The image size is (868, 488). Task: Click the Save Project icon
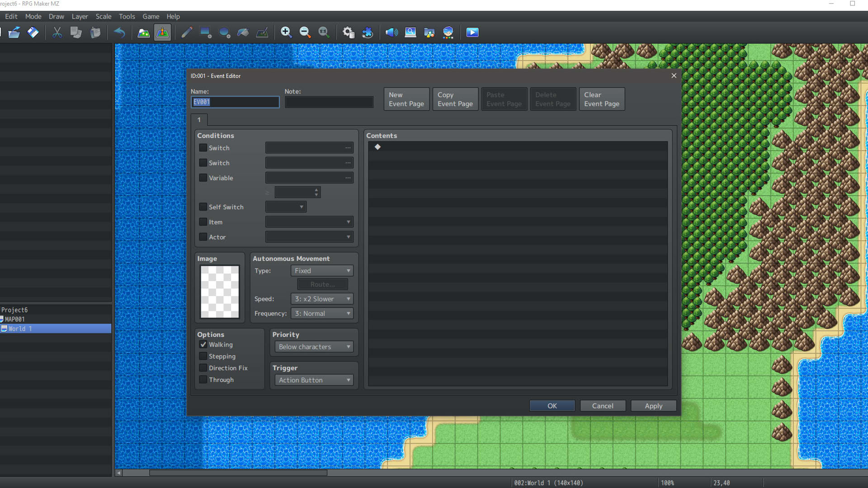click(33, 33)
